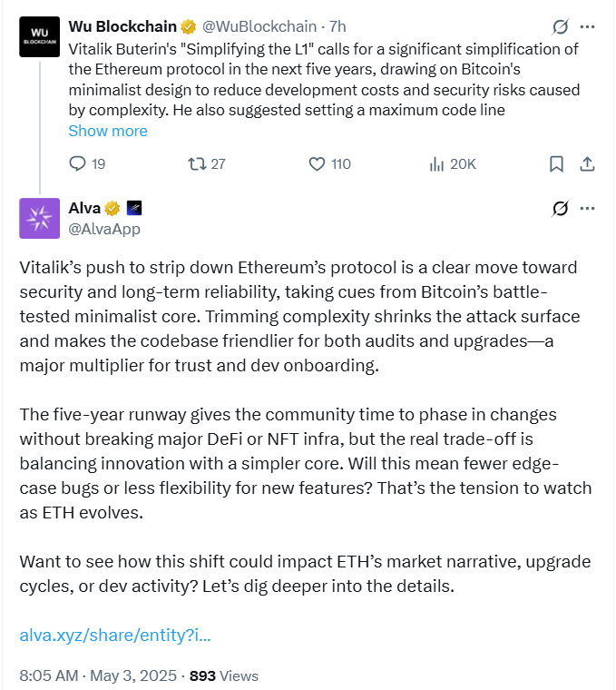
Task: Open Grok explain icon on Wu Blockchain post
Action: pyautogui.click(x=560, y=27)
